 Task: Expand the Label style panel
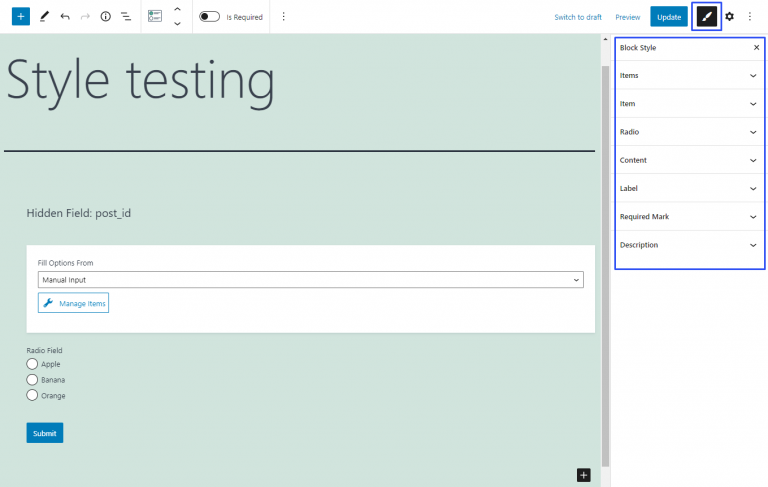(x=688, y=188)
